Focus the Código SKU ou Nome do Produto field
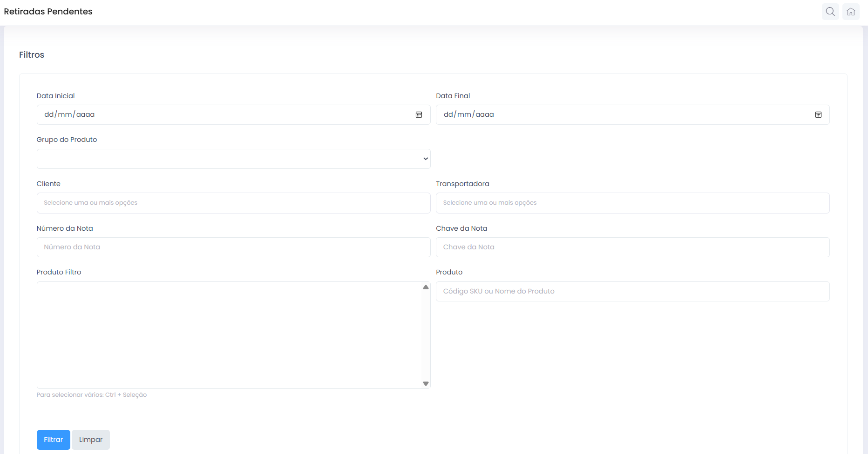The height and width of the screenshot is (454, 868). (632, 291)
